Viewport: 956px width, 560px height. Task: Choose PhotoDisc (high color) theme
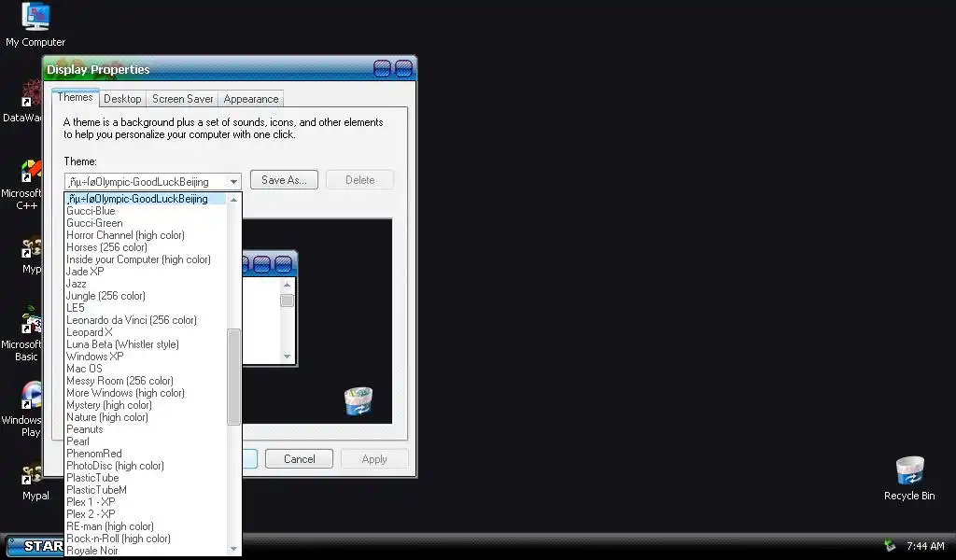point(145,466)
